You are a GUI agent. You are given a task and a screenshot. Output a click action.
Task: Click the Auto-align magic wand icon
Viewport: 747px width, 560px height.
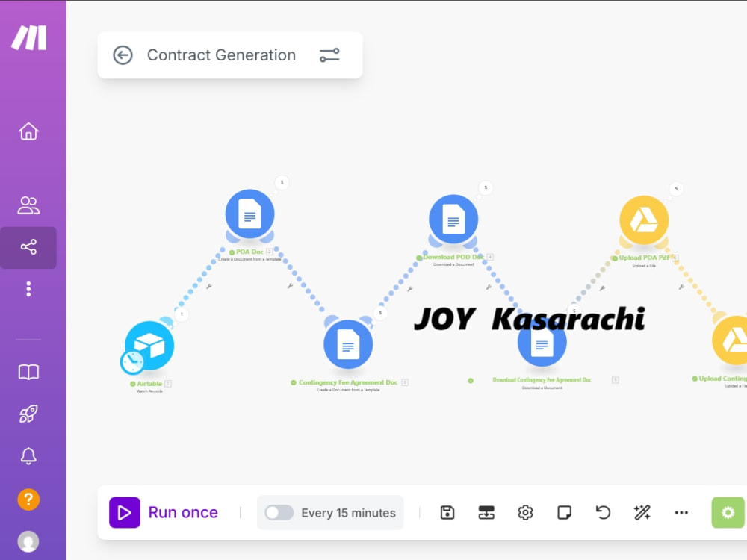(642, 513)
